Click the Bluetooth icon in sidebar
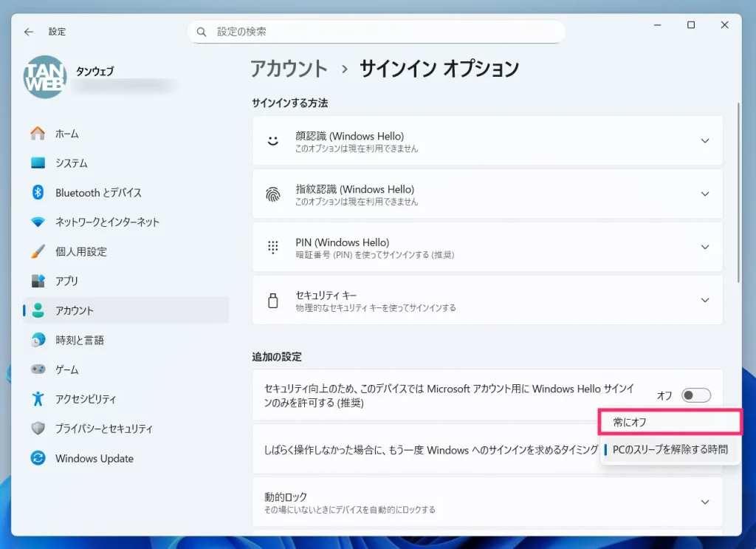756x549 pixels. coord(38,192)
